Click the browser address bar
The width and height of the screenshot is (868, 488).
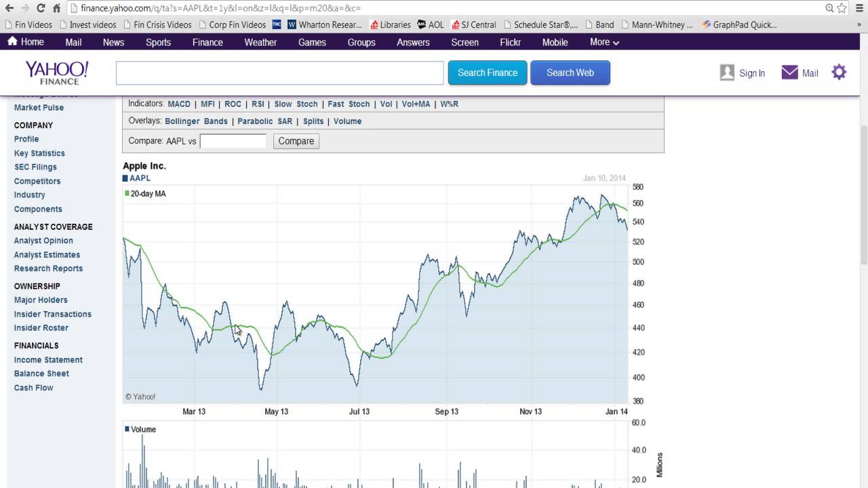448,8
